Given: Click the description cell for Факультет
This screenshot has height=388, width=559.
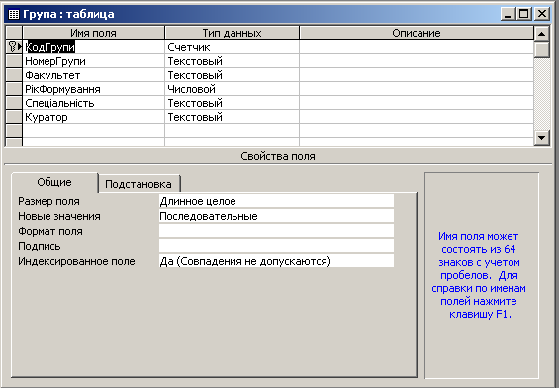Looking at the screenshot, I should (x=416, y=75).
